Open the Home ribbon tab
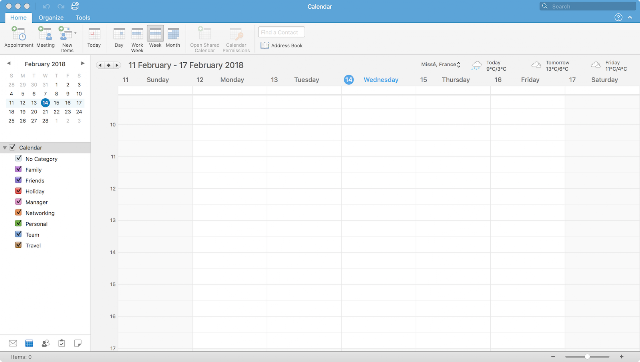This screenshot has height=362, width=640. [x=18, y=18]
